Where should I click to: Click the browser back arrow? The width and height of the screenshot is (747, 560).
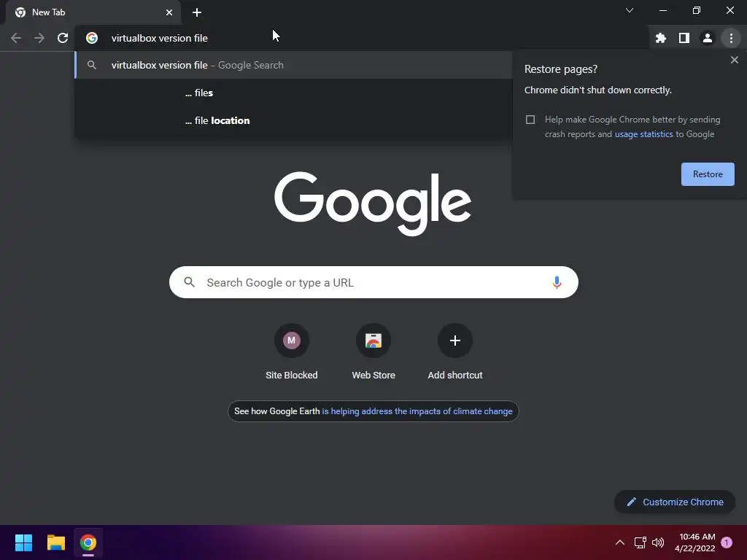16,38
